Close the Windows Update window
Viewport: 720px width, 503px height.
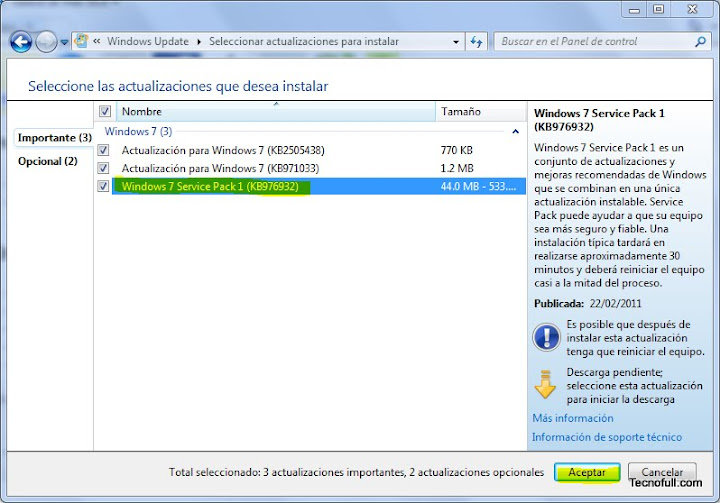click(692, 9)
